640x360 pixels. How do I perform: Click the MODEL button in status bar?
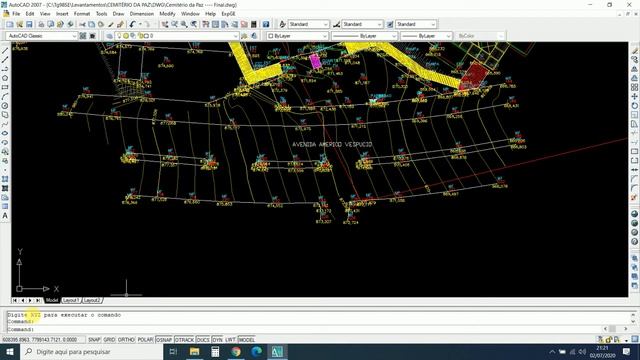(247, 340)
